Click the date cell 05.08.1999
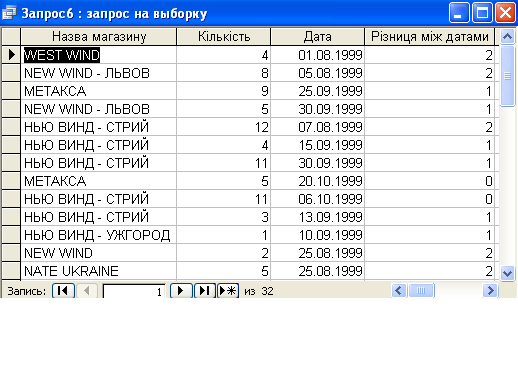Viewport: 518px width, 384px height. (x=317, y=73)
